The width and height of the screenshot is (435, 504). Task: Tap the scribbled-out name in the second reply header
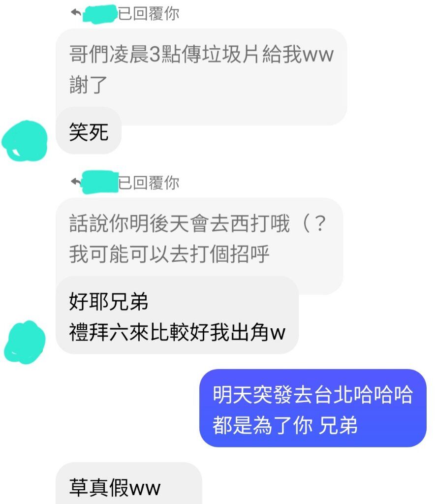[100, 183]
